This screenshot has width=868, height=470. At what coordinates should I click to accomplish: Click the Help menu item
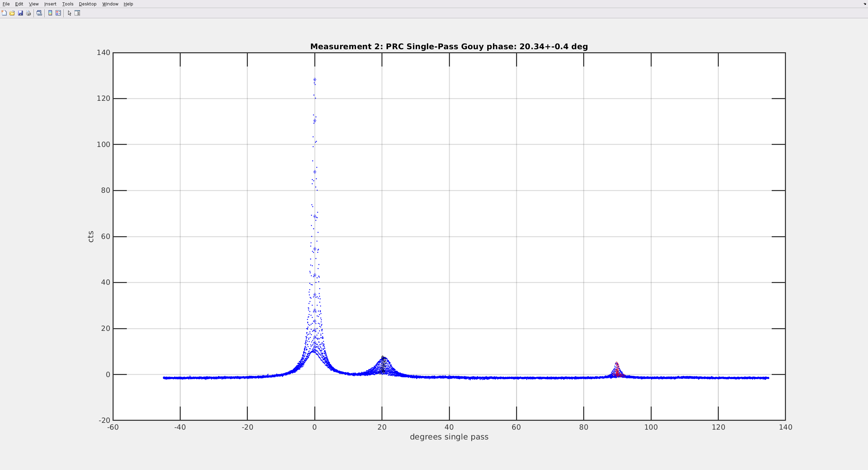(128, 4)
